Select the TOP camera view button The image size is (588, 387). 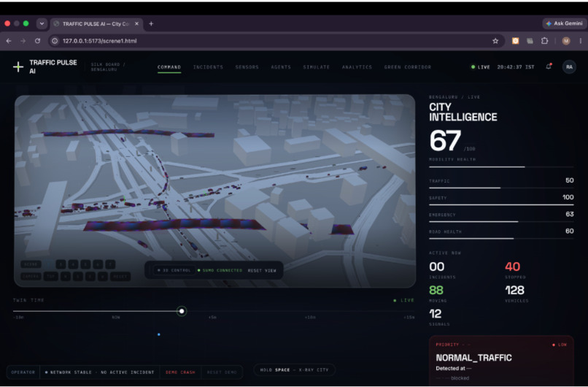(x=50, y=277)
